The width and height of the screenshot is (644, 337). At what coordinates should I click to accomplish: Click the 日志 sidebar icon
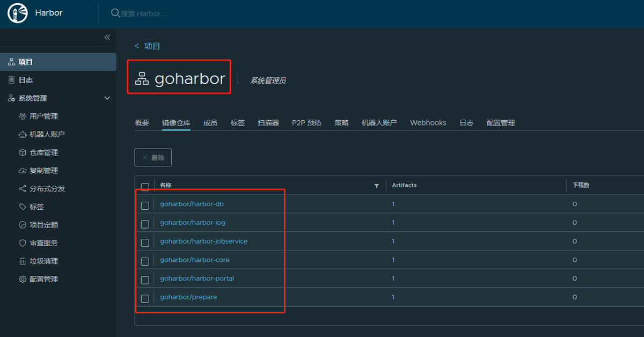click(11, 80)
